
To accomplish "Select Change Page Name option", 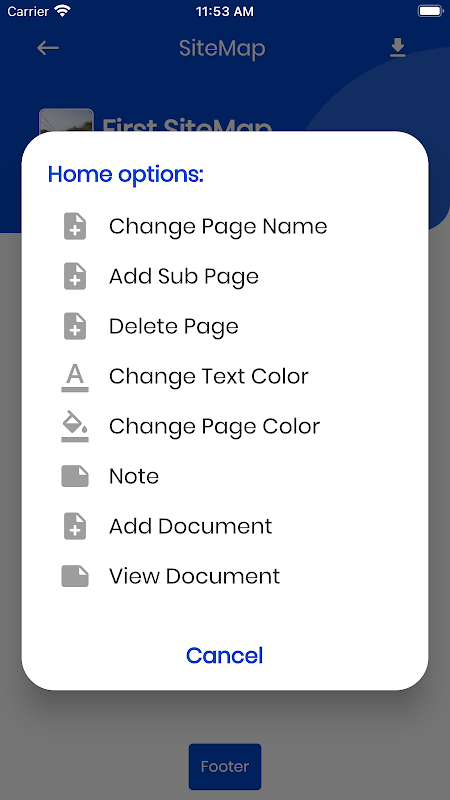I will (218, 227).
